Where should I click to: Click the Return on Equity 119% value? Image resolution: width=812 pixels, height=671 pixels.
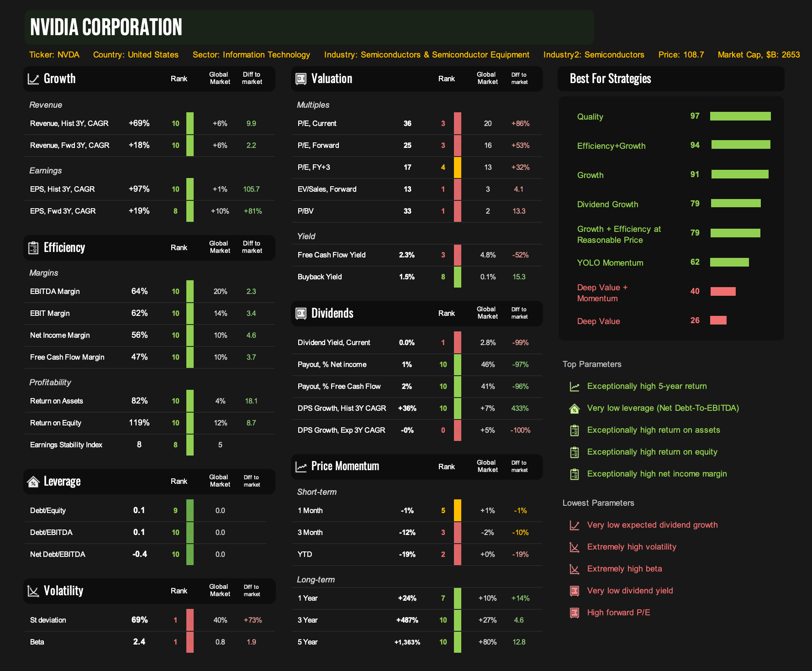click(x=139, y=423)
